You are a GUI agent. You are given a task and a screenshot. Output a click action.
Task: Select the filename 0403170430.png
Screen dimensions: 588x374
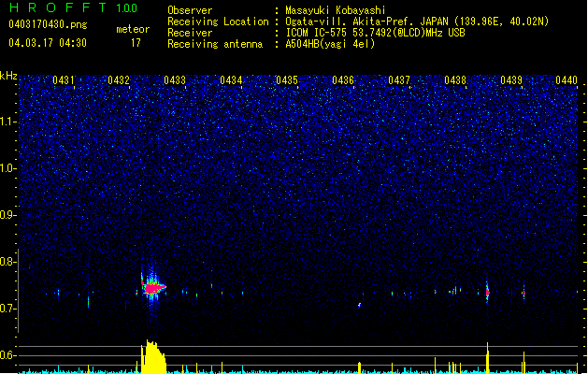point(48,24)
